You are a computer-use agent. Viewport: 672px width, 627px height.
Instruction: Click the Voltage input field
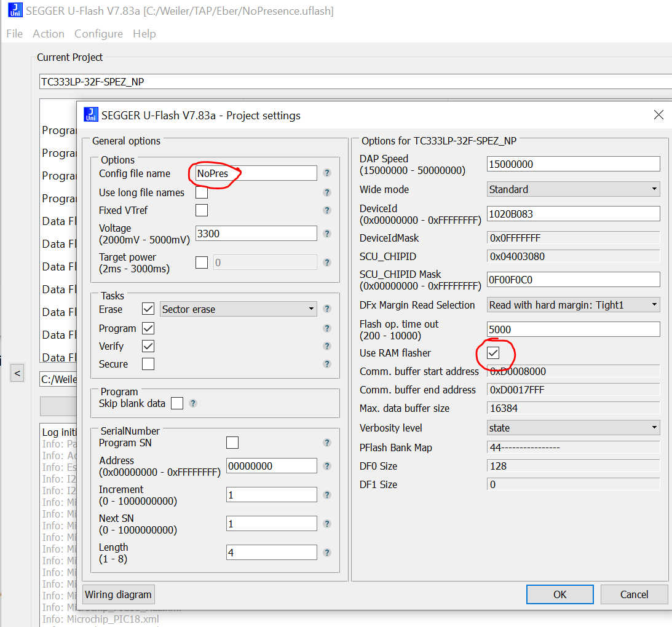click(x=256, y=234)
